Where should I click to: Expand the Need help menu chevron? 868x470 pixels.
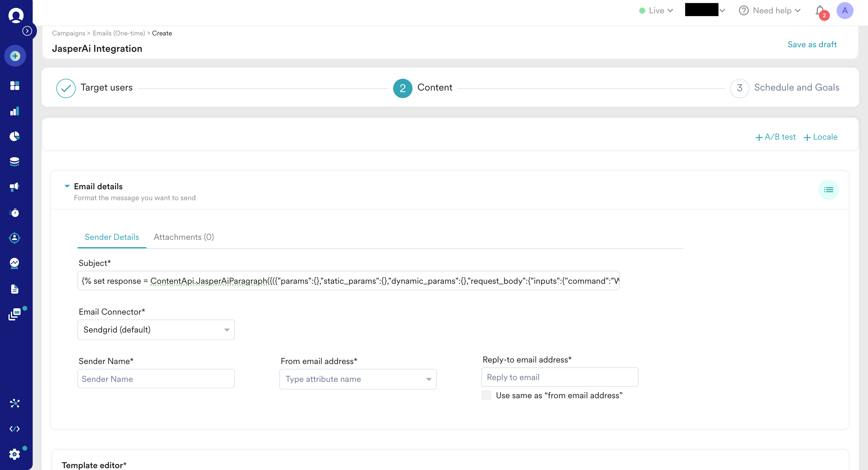(797, 11)
